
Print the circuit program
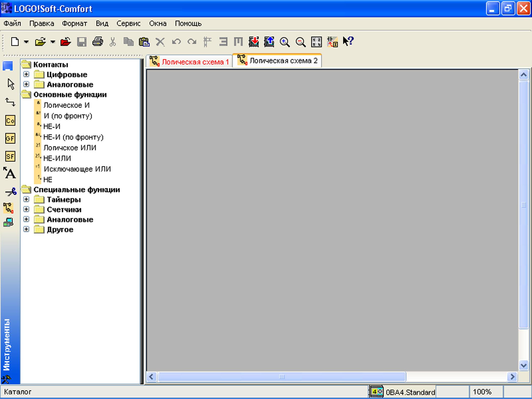tap(98, 42)
